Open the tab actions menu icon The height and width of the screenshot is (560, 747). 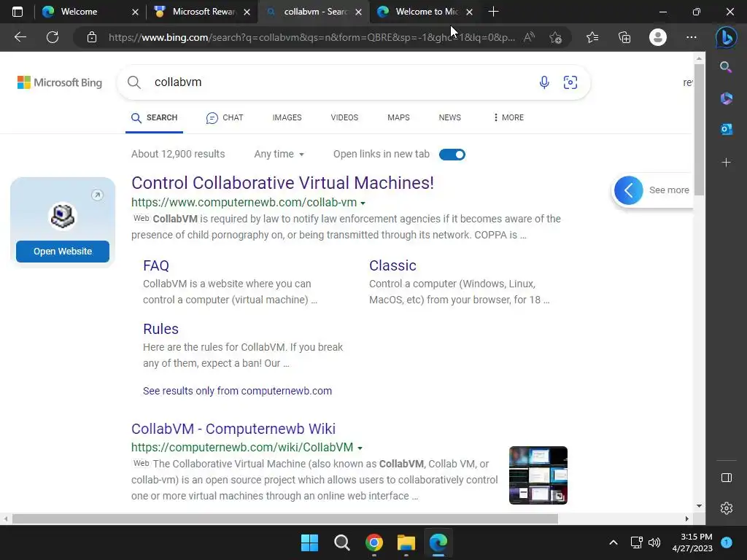click(18, 12)
